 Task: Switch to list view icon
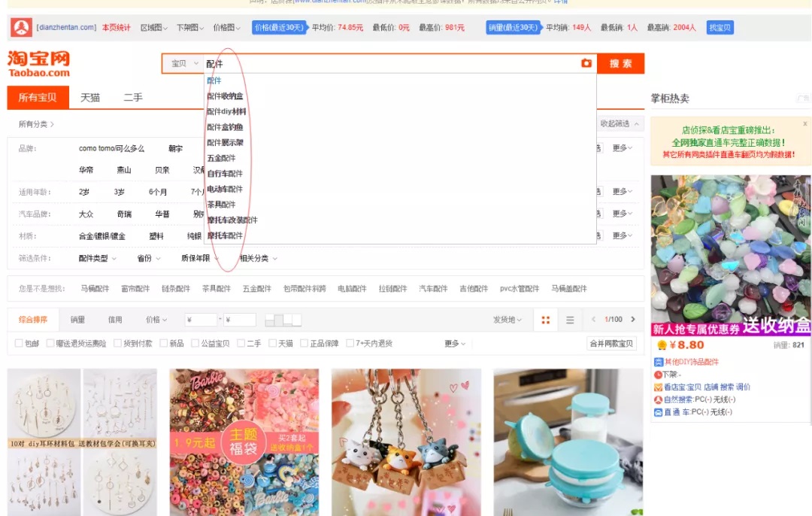point(570,320)
